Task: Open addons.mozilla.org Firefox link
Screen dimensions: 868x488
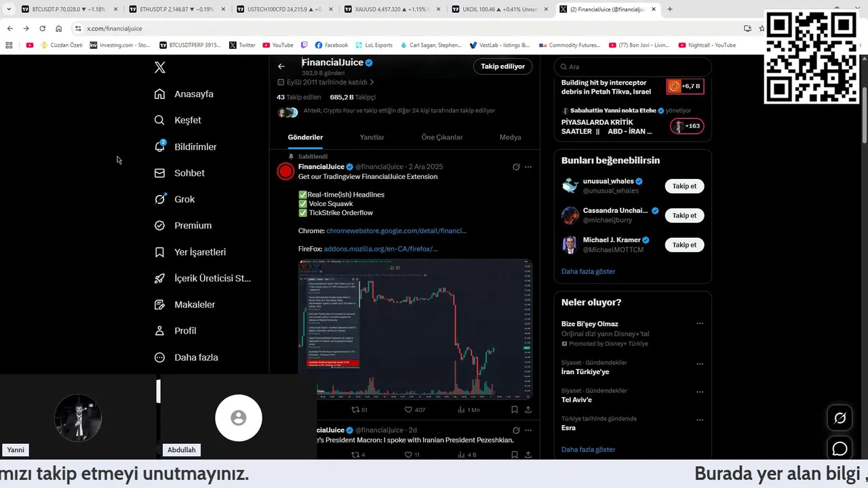Action: pyautogui.click(x=380, y=249)
